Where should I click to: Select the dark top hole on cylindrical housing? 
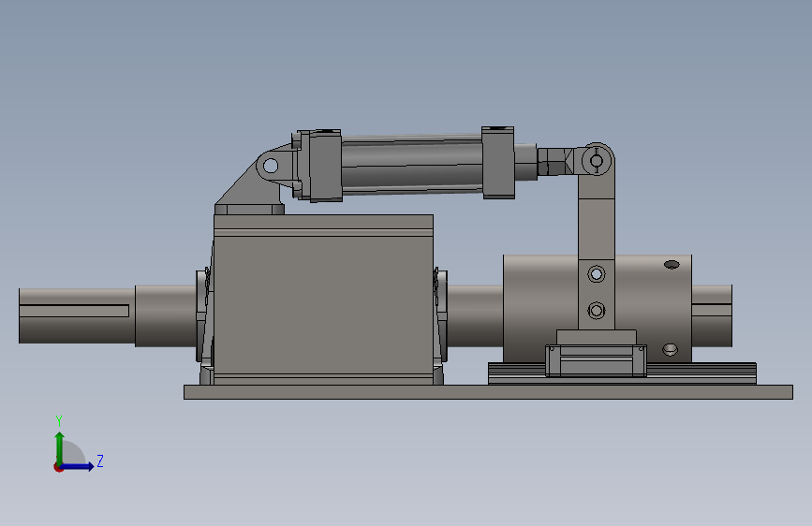point(672,265)
